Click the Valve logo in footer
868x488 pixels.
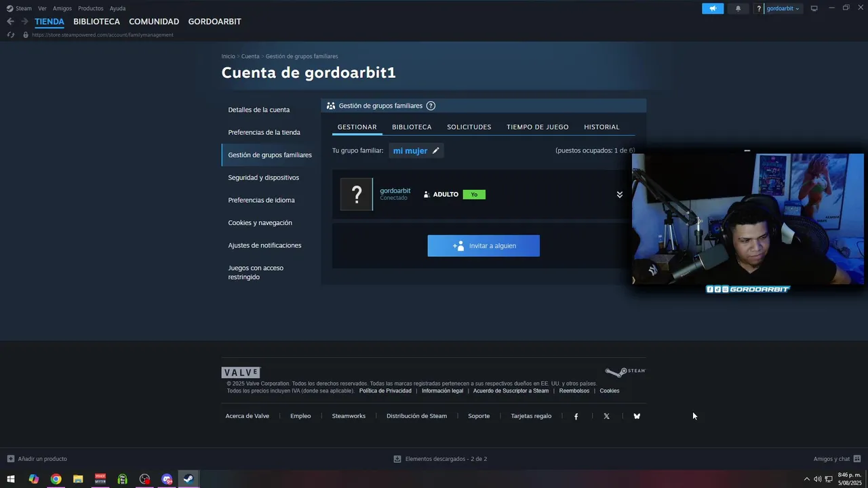point(241,373)
